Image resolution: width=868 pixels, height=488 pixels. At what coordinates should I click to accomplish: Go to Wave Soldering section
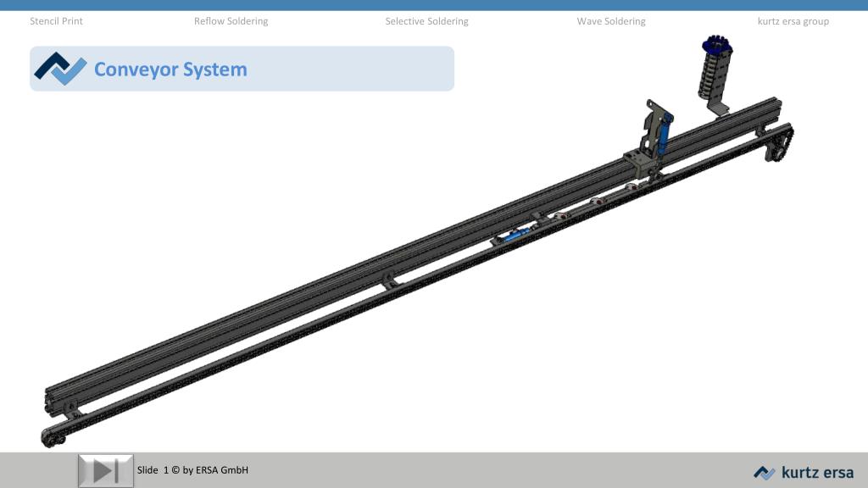click(611, 21)
